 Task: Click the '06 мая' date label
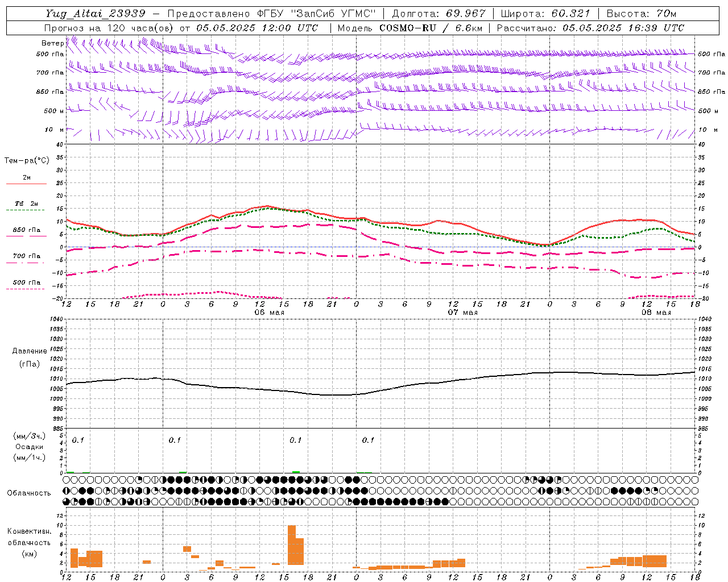click(x=269, y=313)
